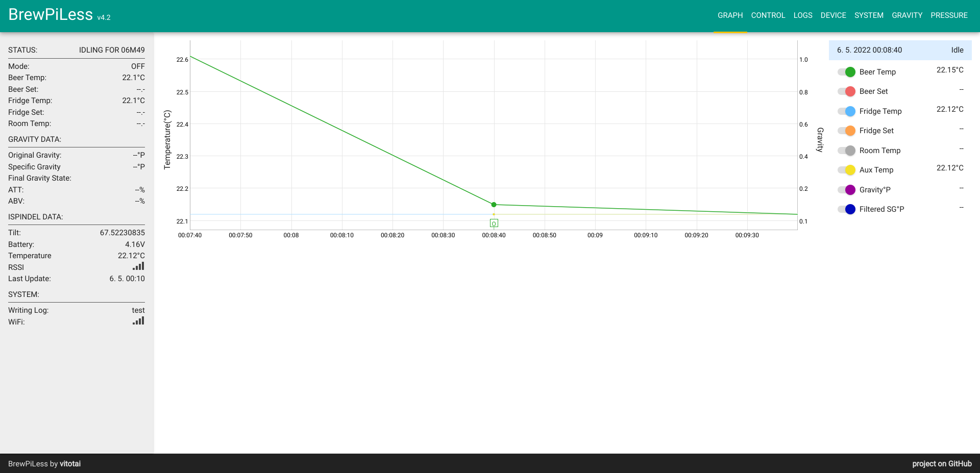Toggle the Filtered SG°P line visibility
This screenshot has height=473, width=980.
pyautogui.click(x=846, y=209)
